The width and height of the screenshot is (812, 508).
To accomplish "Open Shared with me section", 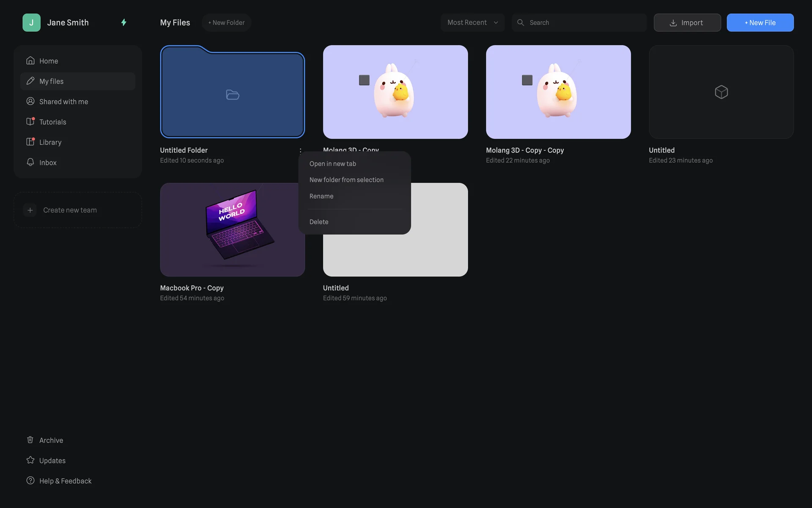I will tap(63, 102).
